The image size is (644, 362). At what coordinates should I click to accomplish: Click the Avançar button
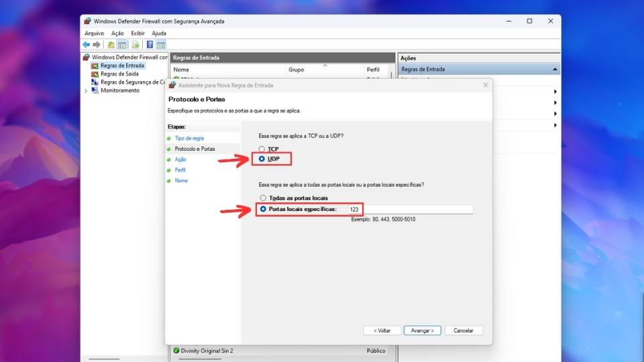pos(423,330)
